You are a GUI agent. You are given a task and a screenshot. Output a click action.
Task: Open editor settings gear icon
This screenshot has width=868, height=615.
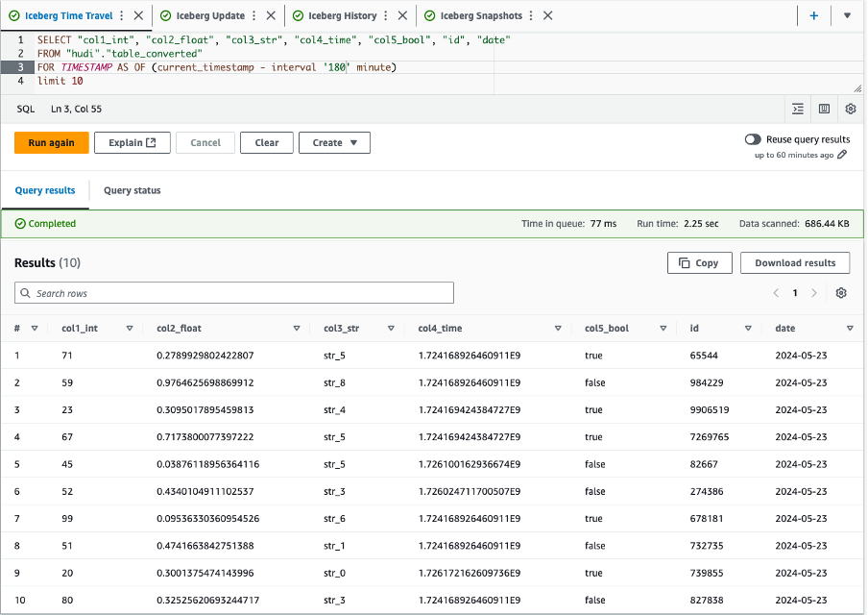tap(850, 110)
